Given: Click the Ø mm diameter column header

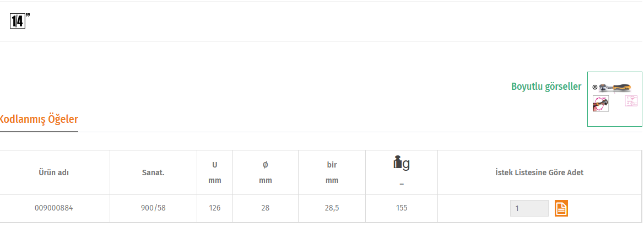Looking at the screenshot, I should click(266, 172).
